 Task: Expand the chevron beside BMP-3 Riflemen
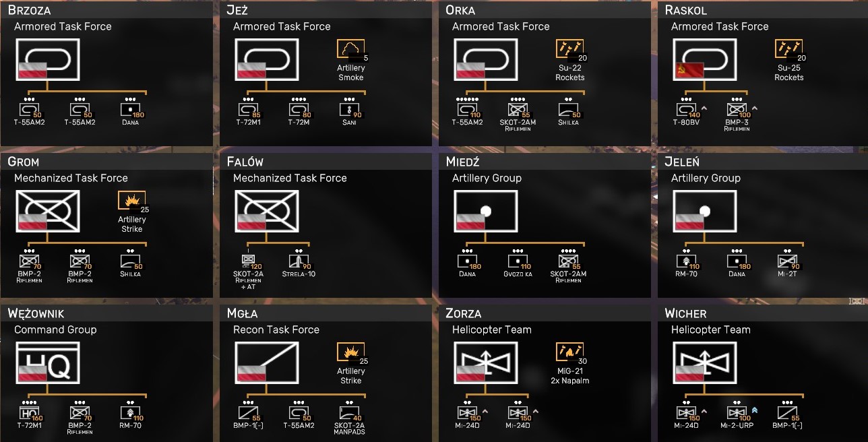(x=754, y=108)
